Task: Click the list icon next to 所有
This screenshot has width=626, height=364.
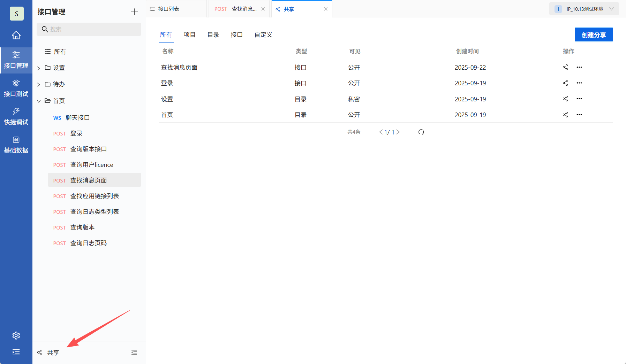Action: pyautogui.click(x=48, y=51)
